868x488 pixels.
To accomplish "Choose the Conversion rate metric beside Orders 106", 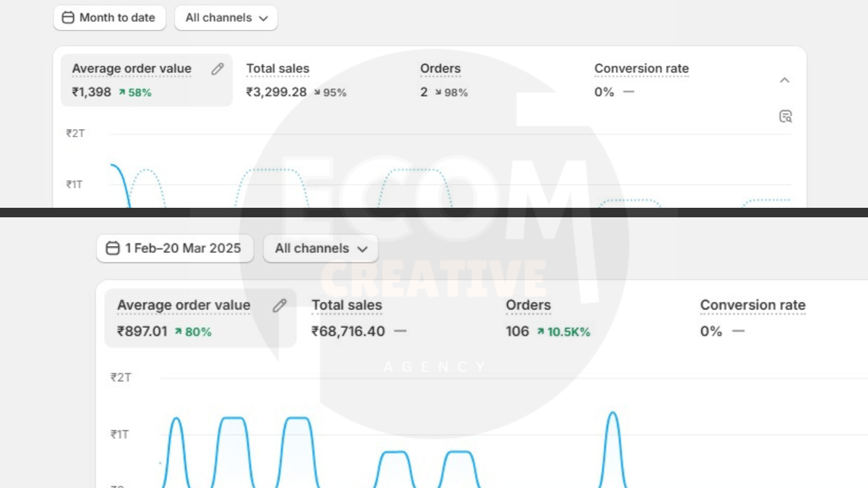I will [752, 318].
